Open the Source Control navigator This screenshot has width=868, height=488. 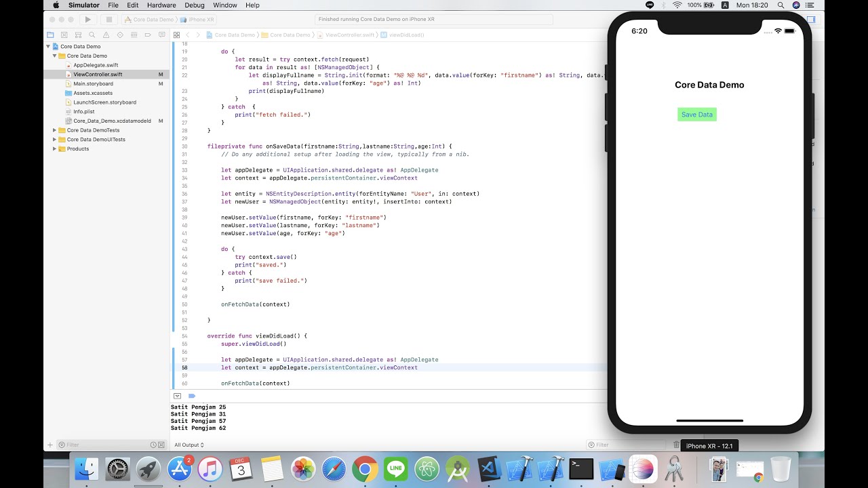[64, 35]
